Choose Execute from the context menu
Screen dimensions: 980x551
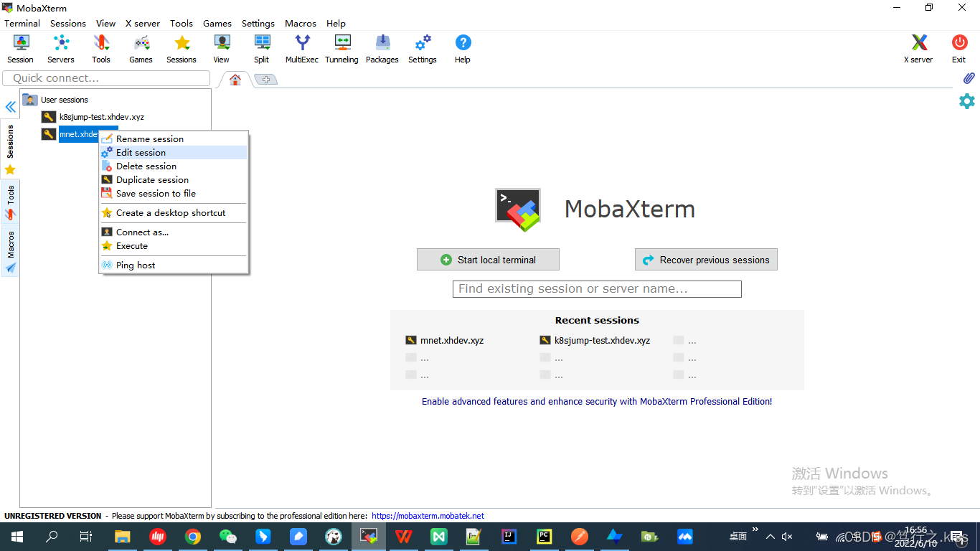click(173, 246)
